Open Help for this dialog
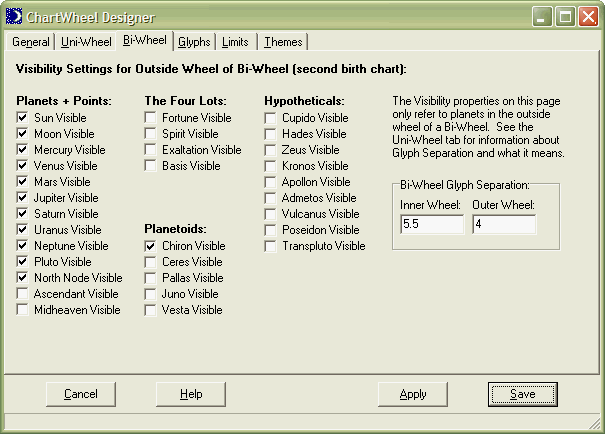The height and width of the screenshot is (434, 605). point(191,394)
